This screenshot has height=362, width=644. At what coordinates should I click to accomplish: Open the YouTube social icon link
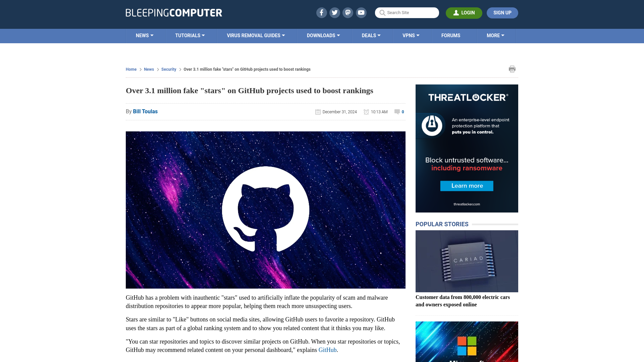[361, 12]
